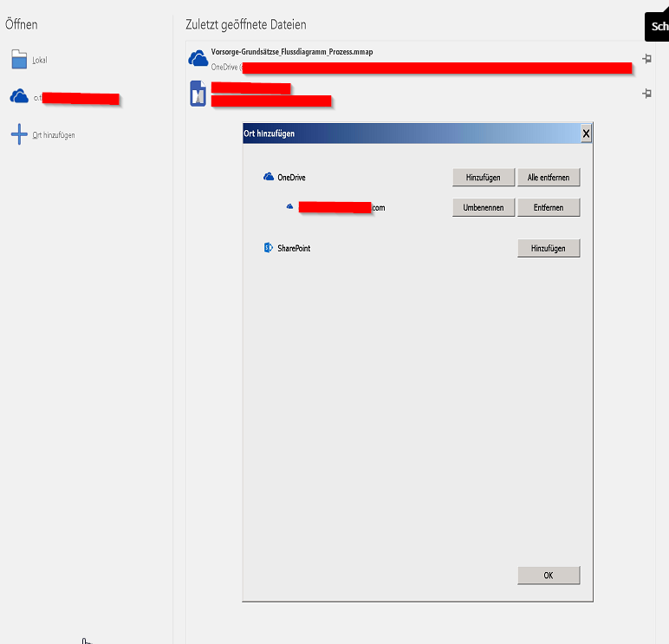Close the Ort hinzufügen dialog
The image size is (669, 644).
[x=586, y=133]
